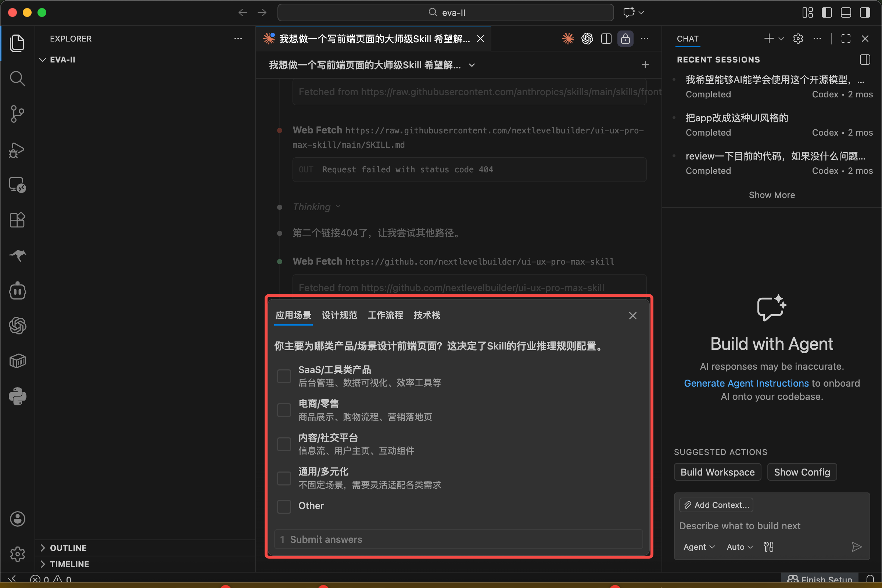The height and width of the screenshot is (588, 882).
Task: Check the 通用/多元化 option
Action: point(284,478)
